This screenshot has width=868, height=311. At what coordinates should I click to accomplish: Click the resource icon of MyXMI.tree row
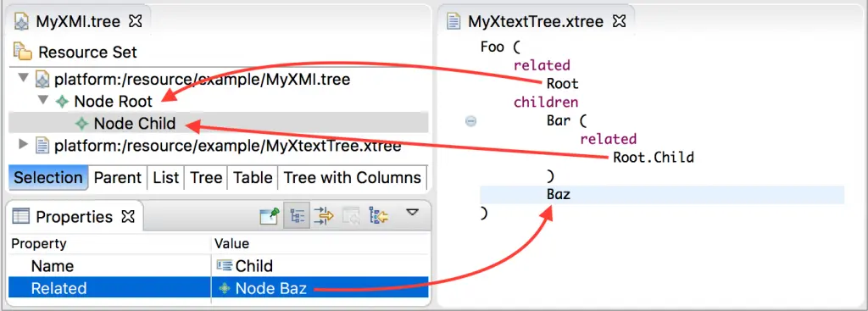pos(42,79)
